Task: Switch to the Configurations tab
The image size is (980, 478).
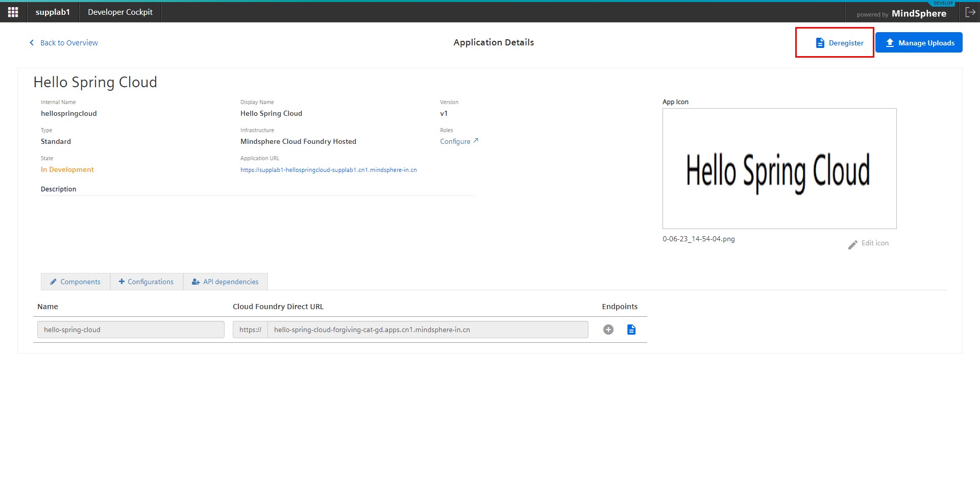Action: point(150,281)
